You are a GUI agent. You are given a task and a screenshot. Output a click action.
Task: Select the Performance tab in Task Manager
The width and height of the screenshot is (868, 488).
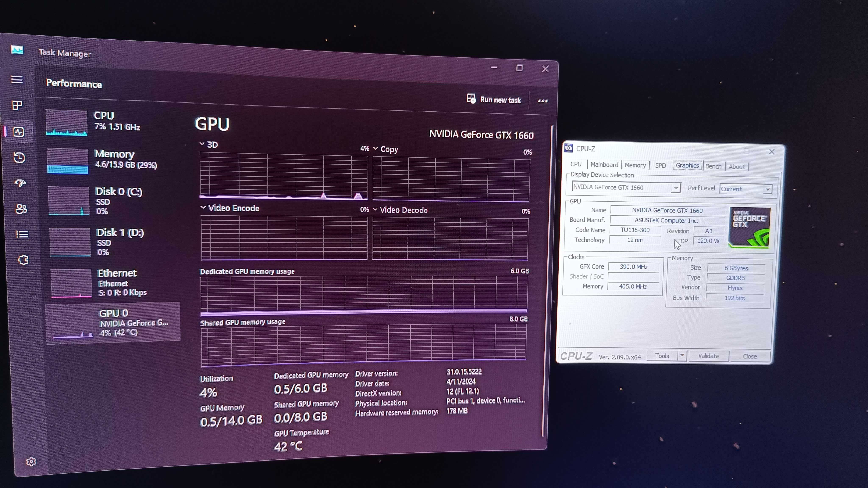tap(16, 132)
